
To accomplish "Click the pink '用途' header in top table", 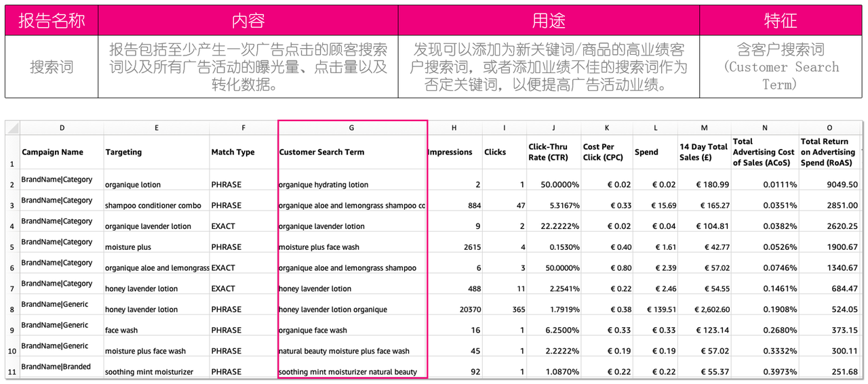I will (x=548, y=20).
